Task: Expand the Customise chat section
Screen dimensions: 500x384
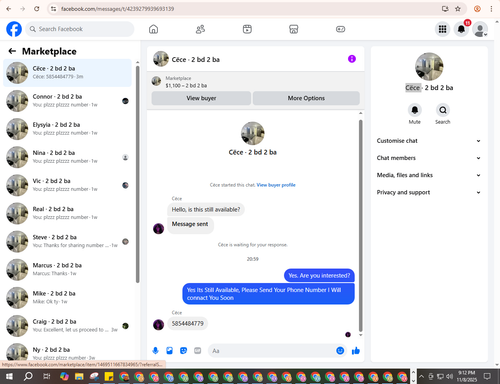Action: 429,141
